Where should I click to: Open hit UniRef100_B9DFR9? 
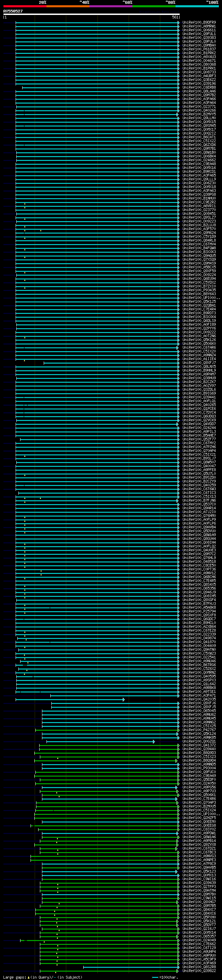(199, 23)
